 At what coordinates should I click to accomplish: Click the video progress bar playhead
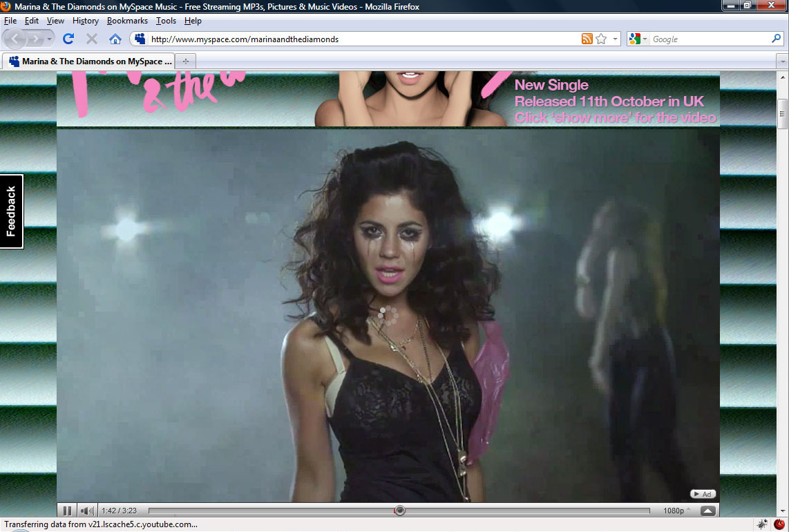coord(399,511)
